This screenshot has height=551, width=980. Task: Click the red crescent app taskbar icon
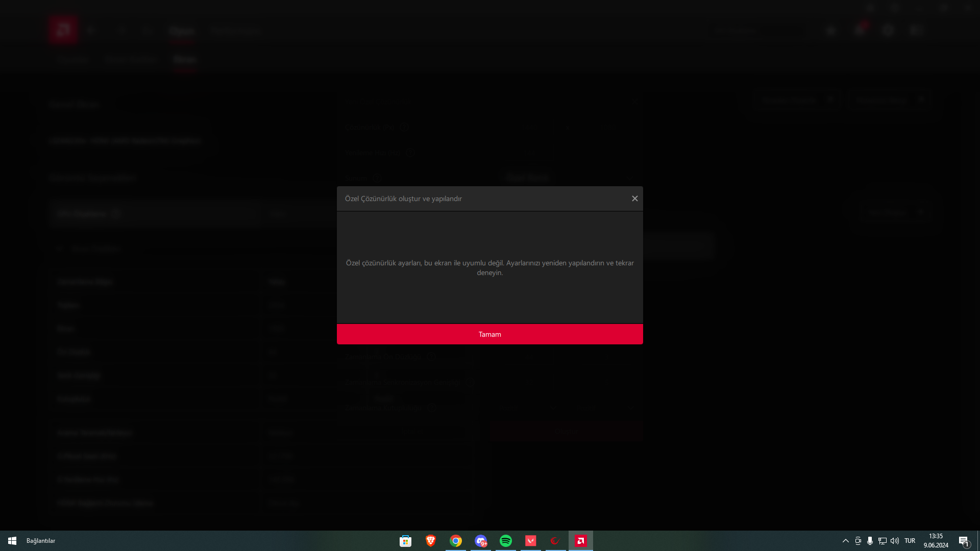555,541
